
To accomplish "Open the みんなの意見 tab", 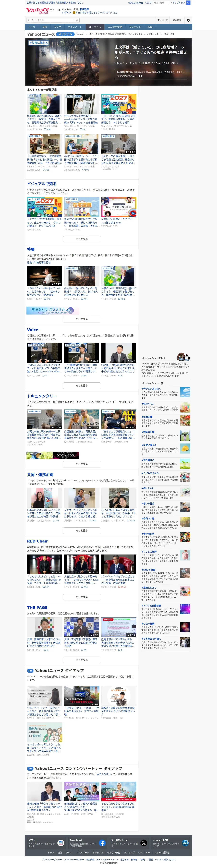I will pos(115,27).
